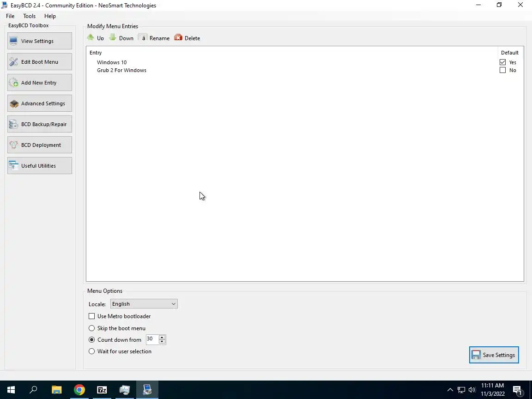This screenshot has width=532, height=399.
Task: Click the floppy disk Save Settings icon
Action: click(476, 355)
